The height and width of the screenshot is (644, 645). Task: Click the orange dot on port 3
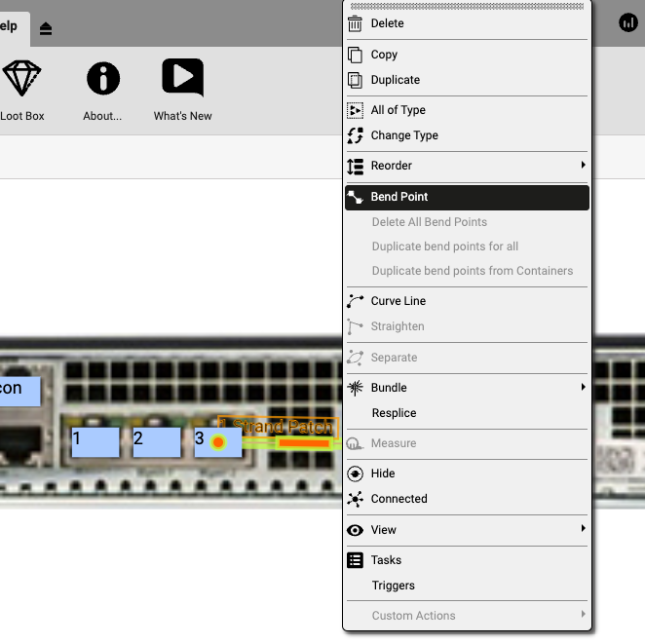pyautogui.click(x=219, y=442)
